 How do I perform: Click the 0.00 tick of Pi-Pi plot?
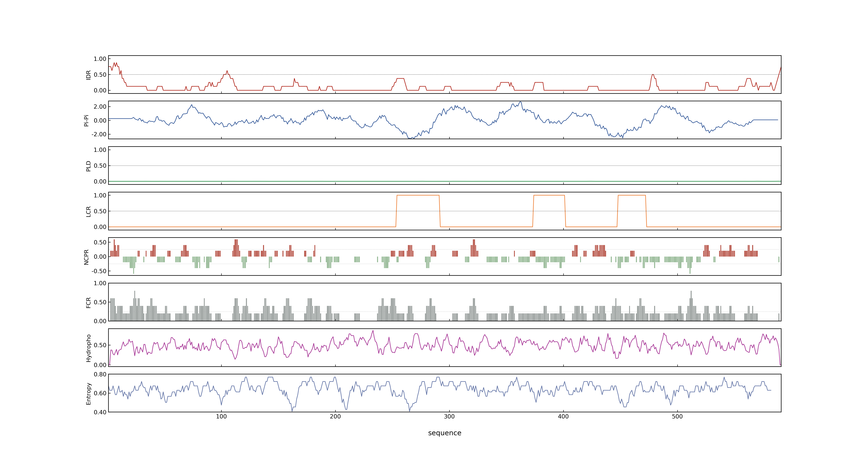click(x=100, y=120)
